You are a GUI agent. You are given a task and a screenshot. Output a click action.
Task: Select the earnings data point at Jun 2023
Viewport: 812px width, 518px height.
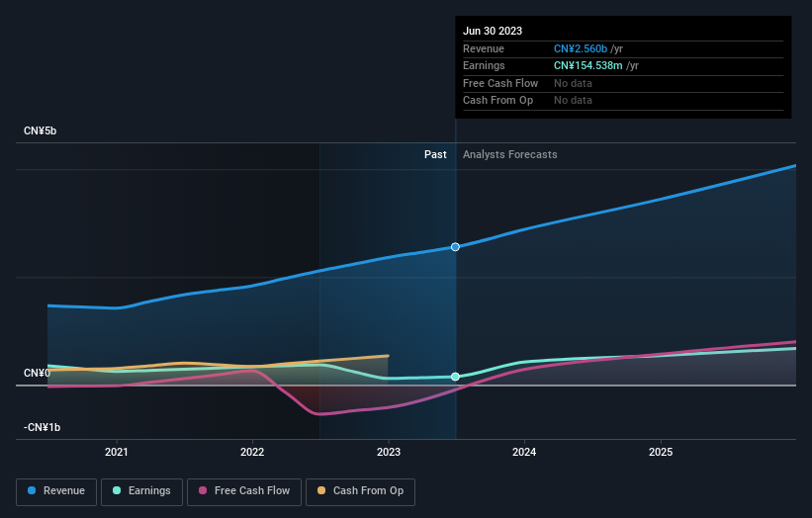pos(455,377)
